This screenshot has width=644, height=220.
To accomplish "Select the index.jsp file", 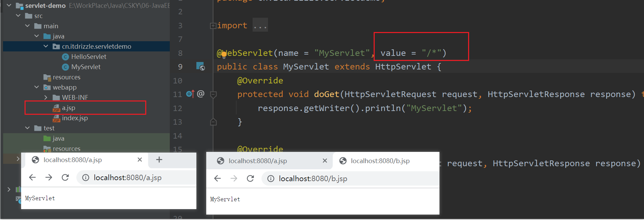I will (x=75, y=118).
